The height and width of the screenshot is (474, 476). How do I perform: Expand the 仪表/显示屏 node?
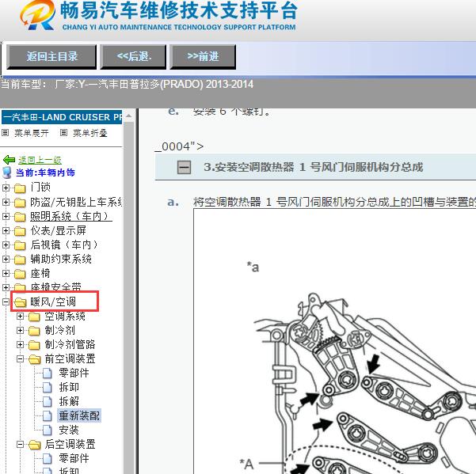(x=6, y=230)
